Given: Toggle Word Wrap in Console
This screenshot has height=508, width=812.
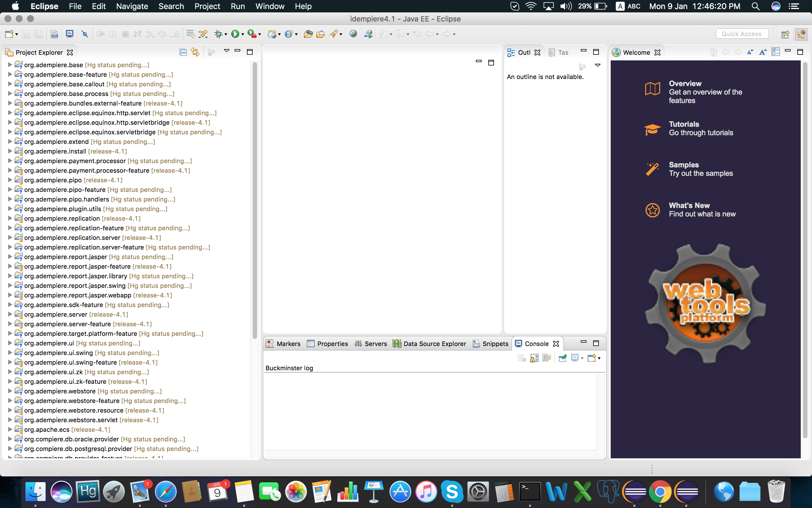Looking at the screenshot, I should tap(547, 358).
